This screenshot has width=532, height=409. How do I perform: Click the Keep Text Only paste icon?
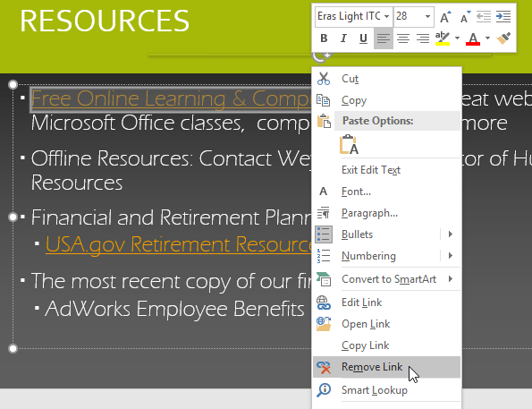pos(349,144)
